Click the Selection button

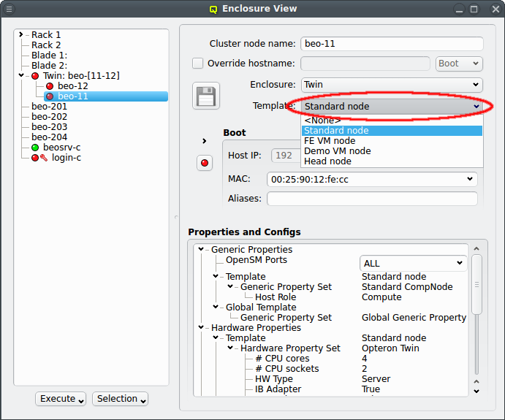tap(121, 399)
